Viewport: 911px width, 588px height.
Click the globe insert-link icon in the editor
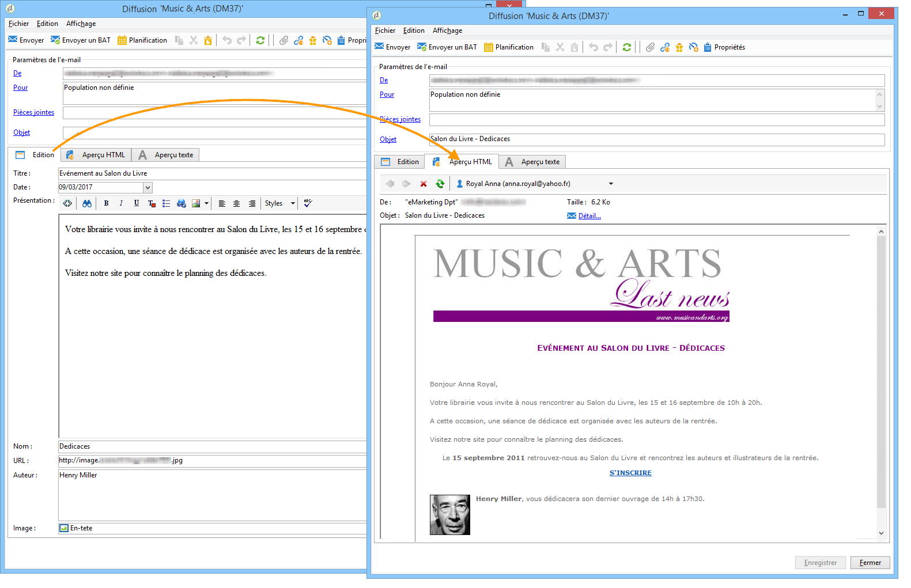tap(182, 203)
